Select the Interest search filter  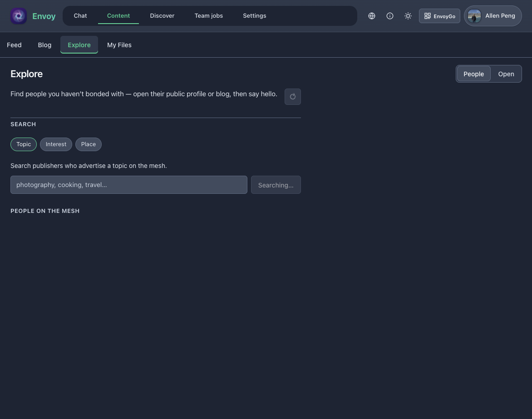click(x=56, y=144)
